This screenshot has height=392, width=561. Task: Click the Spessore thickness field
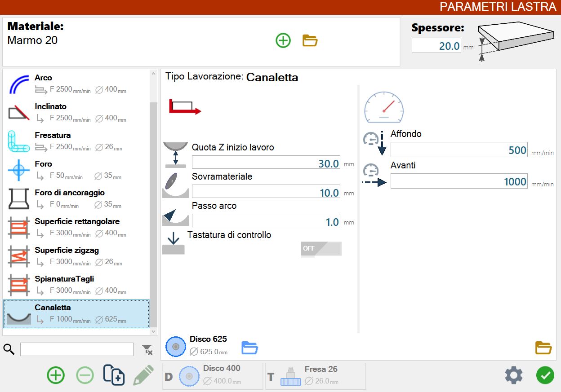pyautogui.click(x=436, y=46)
